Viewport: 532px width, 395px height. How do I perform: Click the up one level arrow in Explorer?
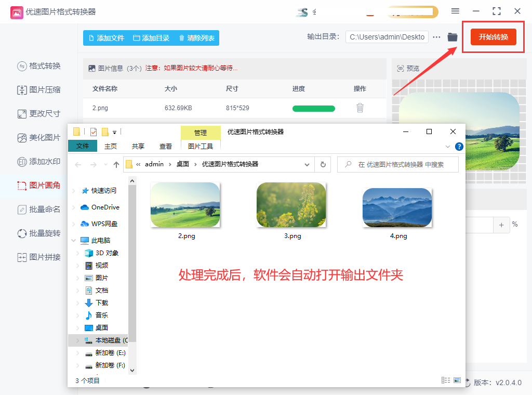116,165
